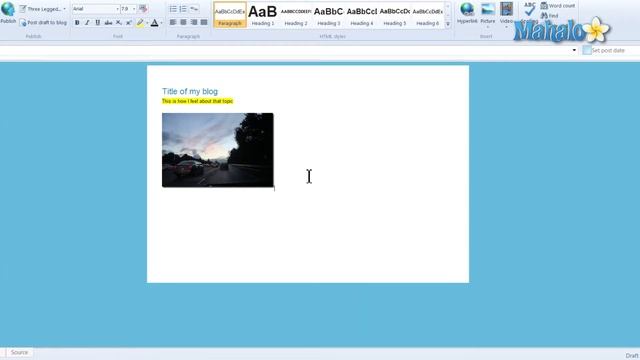
Task: Insert a Hyperlink
Action: [467, 13]
